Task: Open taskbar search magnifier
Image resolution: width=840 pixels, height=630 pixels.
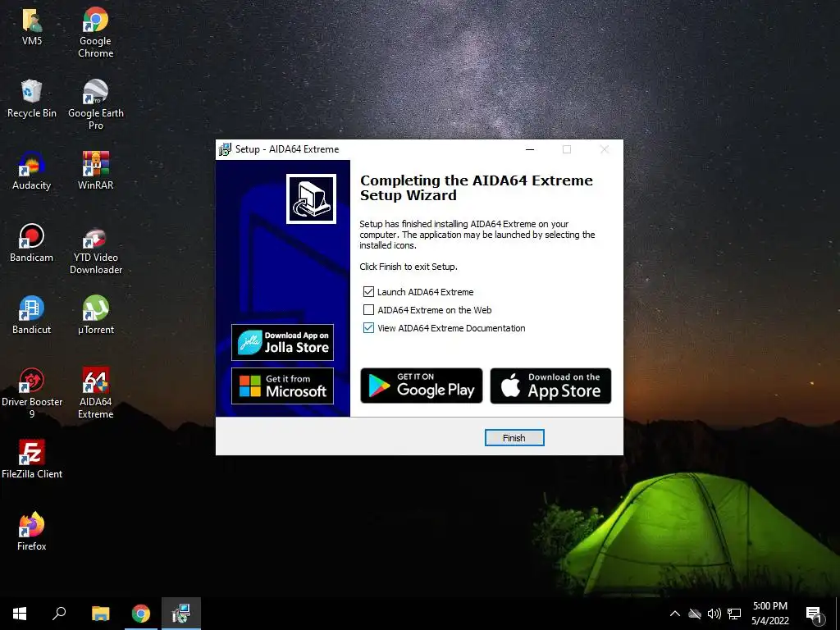Action: click(x=59, y=614)
